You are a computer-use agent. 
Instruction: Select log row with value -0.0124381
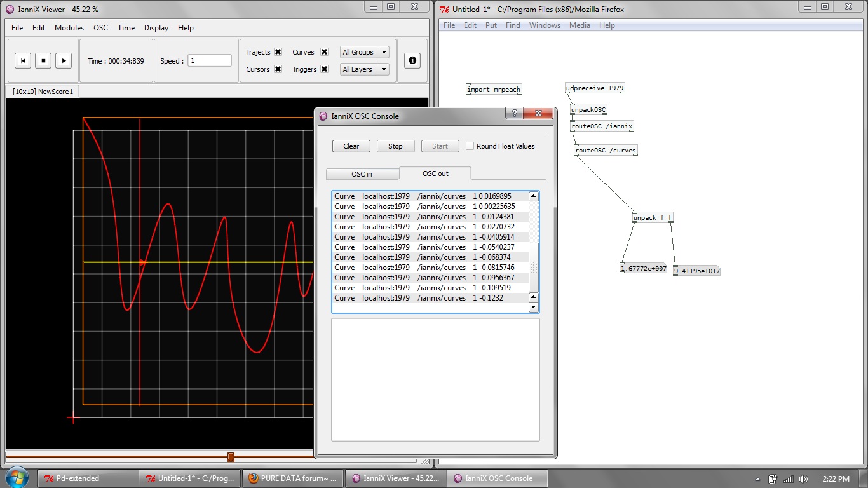coord(431,217)
